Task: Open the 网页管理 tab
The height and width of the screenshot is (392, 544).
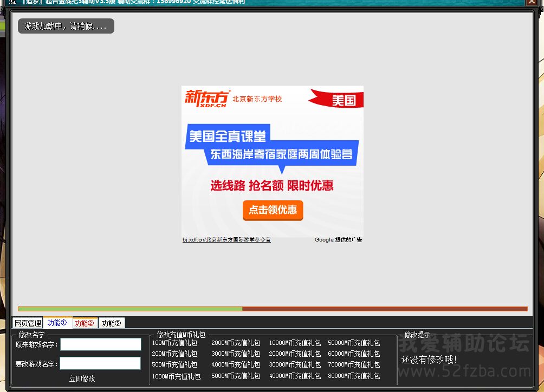Action: click(27, 323)
